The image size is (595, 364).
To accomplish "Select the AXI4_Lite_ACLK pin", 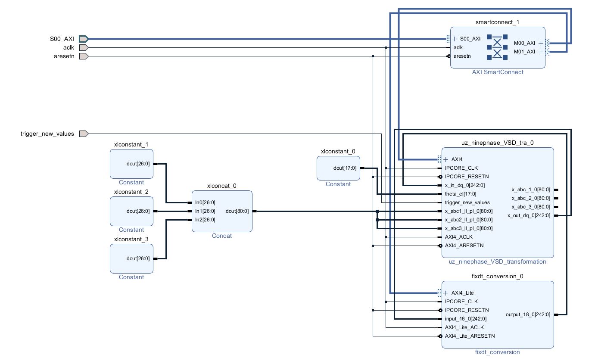I will [x=464, y=327].
